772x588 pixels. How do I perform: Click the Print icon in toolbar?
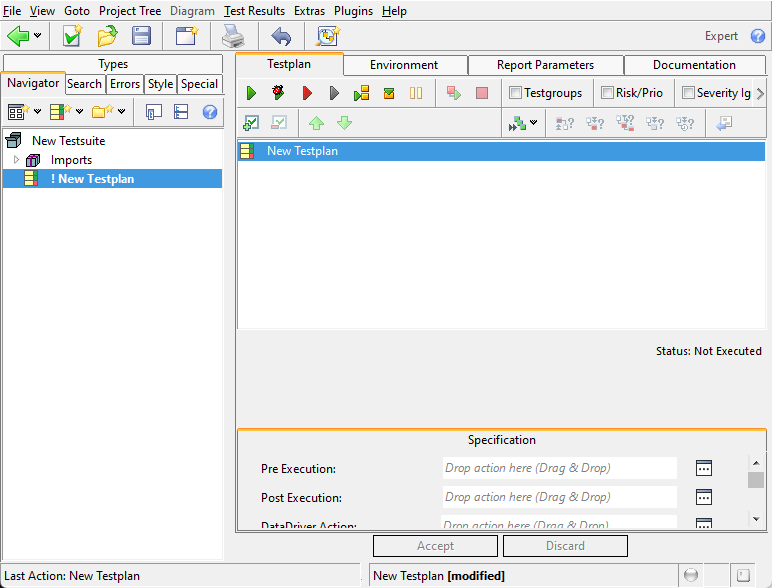click(233, 37)
